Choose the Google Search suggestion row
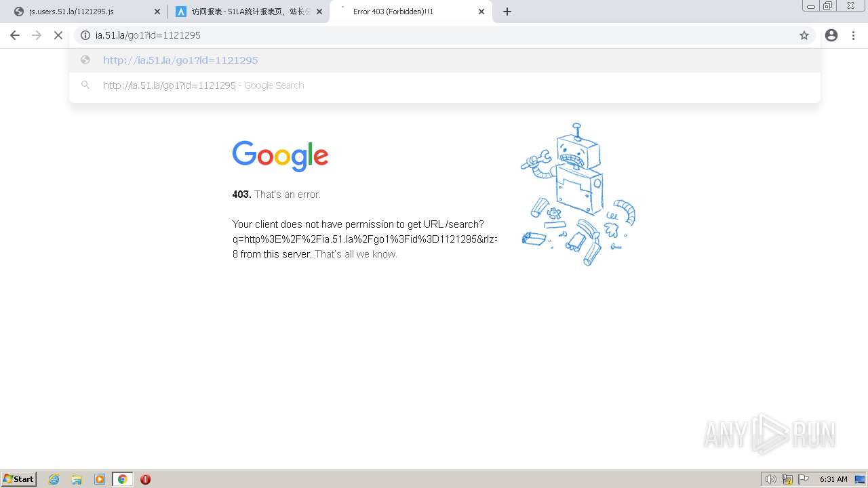The height and width of the screenshot is (488, 868). pos(445,85)
